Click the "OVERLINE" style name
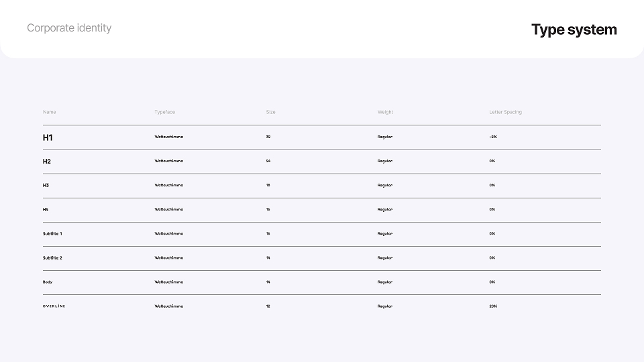This screenshot has width=644, height=362. pos(54,306)
